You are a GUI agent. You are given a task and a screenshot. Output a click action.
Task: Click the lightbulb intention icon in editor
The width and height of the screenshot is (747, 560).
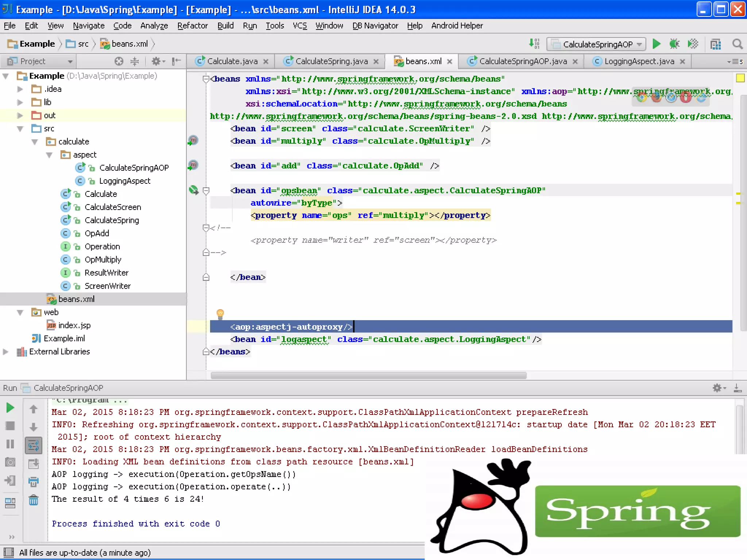220,313
